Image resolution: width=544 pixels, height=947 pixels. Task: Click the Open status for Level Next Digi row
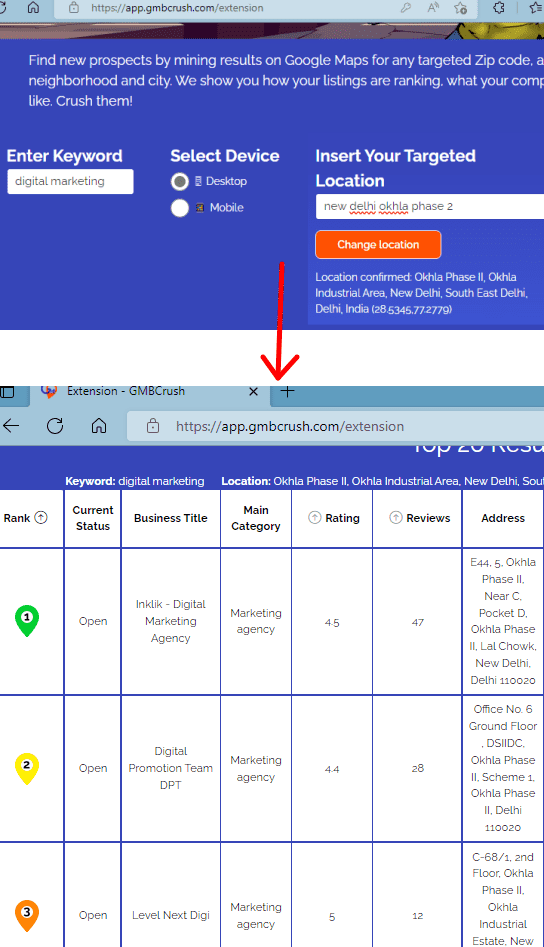[93, 915]
